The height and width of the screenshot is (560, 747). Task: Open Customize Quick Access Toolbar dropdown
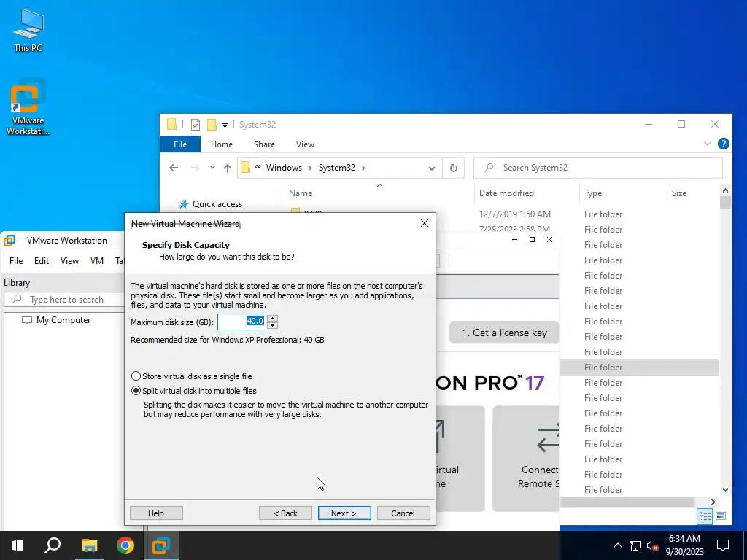coord(225,125)
